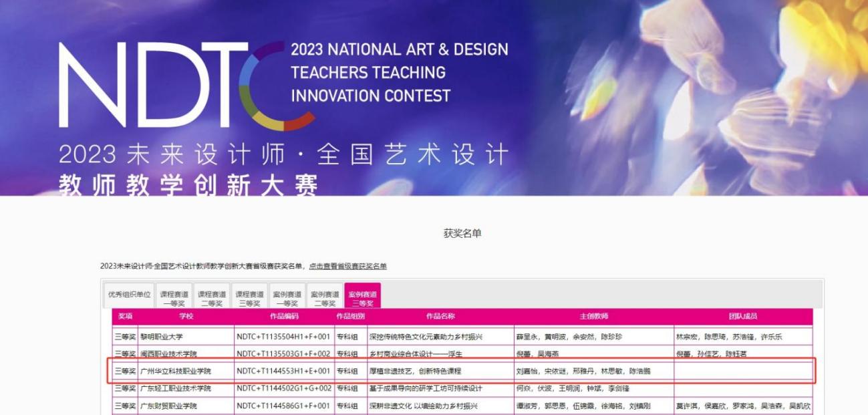The width and height of the screenshot is (868, 415).
Task: Select the 课程赛道三等奖 tab
Action: 249,298
